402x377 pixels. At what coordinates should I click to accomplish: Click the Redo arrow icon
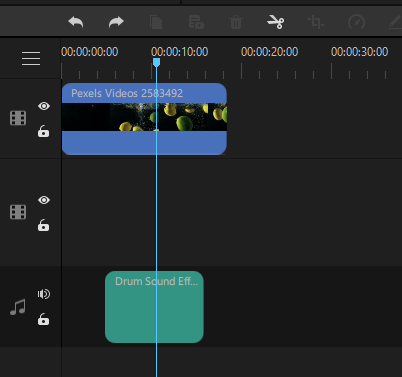coord(116,22)
